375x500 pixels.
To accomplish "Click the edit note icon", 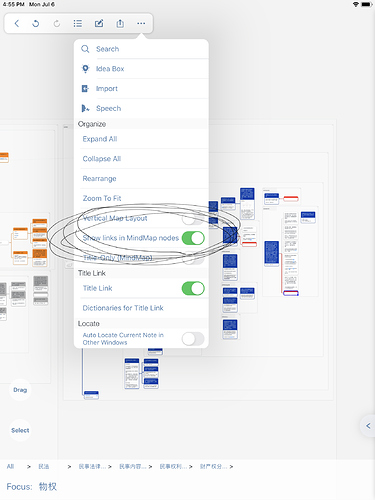I will click(x=99, y=23).
